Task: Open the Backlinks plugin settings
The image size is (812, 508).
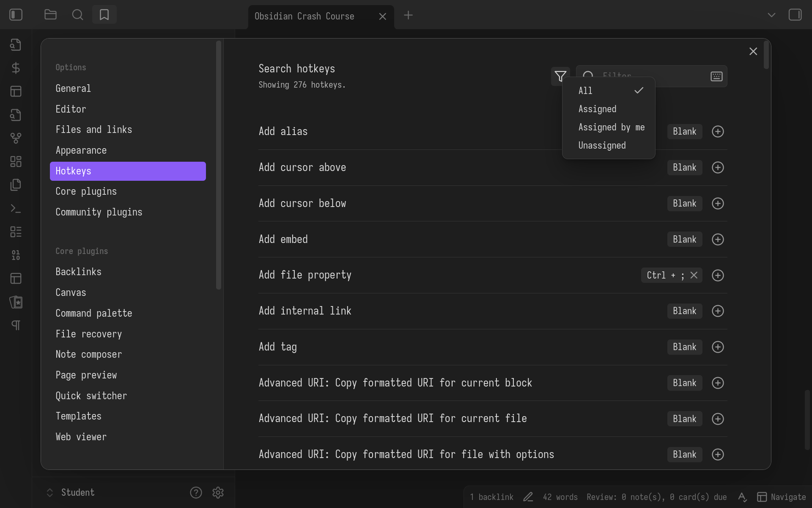Action: (128, 272)
